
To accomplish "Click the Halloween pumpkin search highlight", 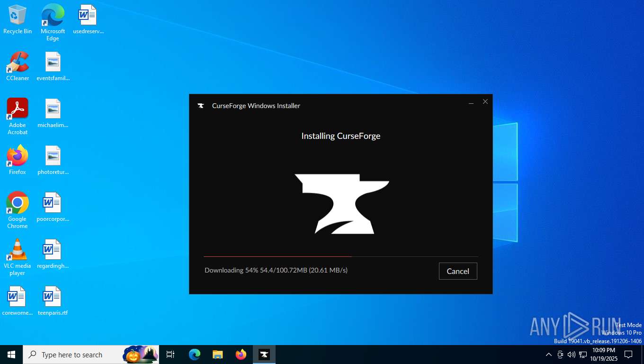I will [x=141, y=355].
